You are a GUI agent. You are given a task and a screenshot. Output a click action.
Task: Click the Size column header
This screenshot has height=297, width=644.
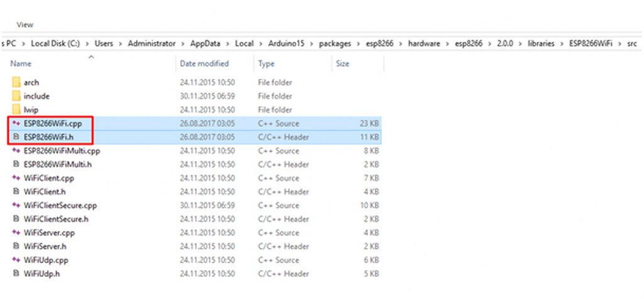[343, 64]
